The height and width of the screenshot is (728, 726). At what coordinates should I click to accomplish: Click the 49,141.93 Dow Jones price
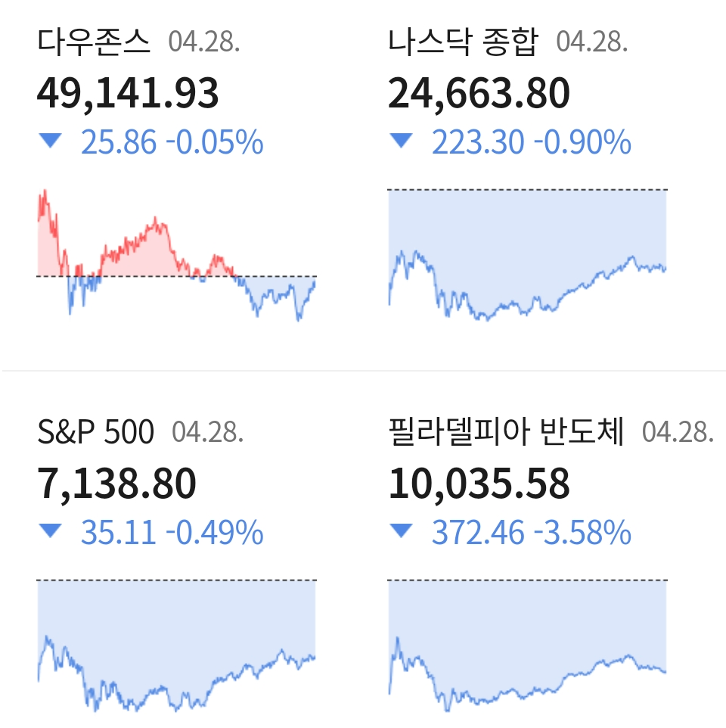click(128, 93)
